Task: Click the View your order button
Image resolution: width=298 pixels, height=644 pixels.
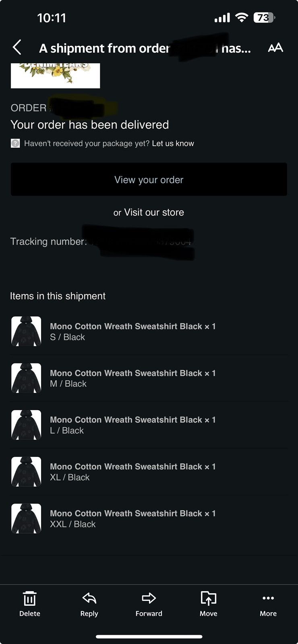Action: pyautogui.click(x=149, y=180)
